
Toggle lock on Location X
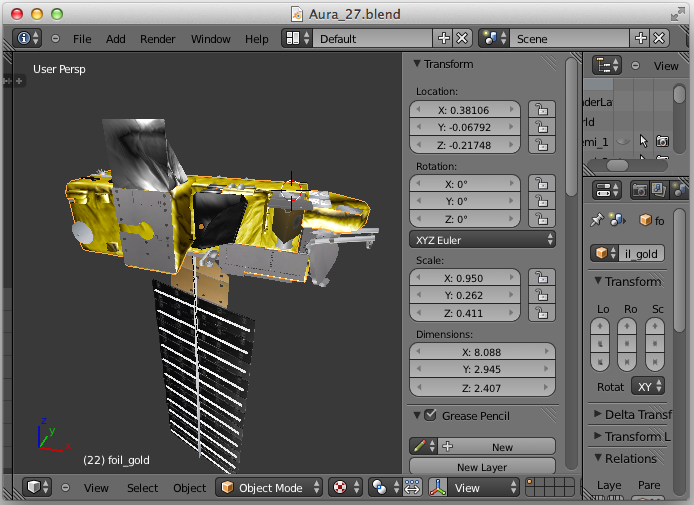click(x=540, y=109)
